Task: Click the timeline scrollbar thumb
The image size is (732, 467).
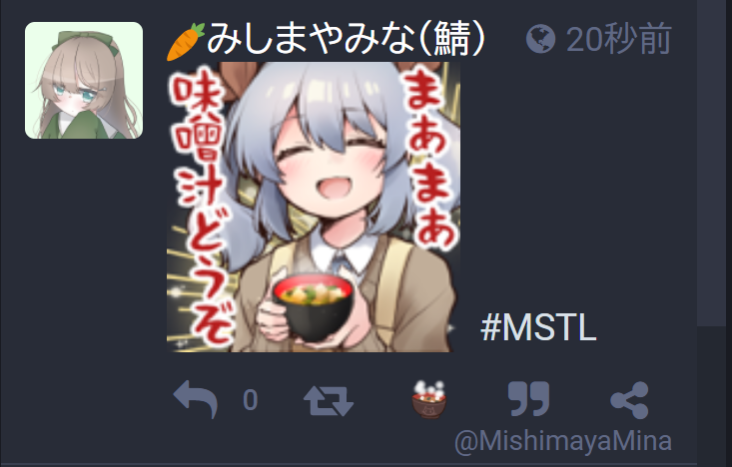Action: [714, 163]
